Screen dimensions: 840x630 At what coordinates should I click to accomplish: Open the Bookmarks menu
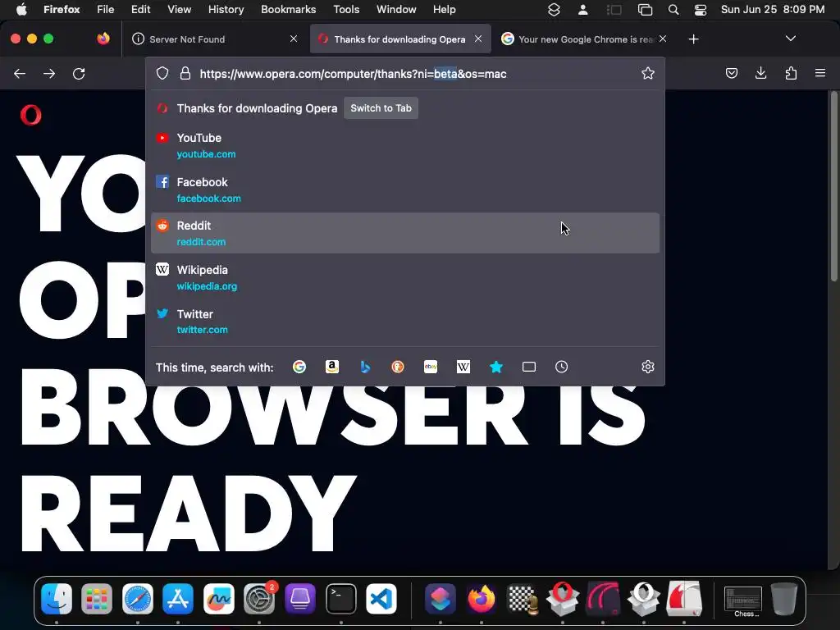(288, 10)
